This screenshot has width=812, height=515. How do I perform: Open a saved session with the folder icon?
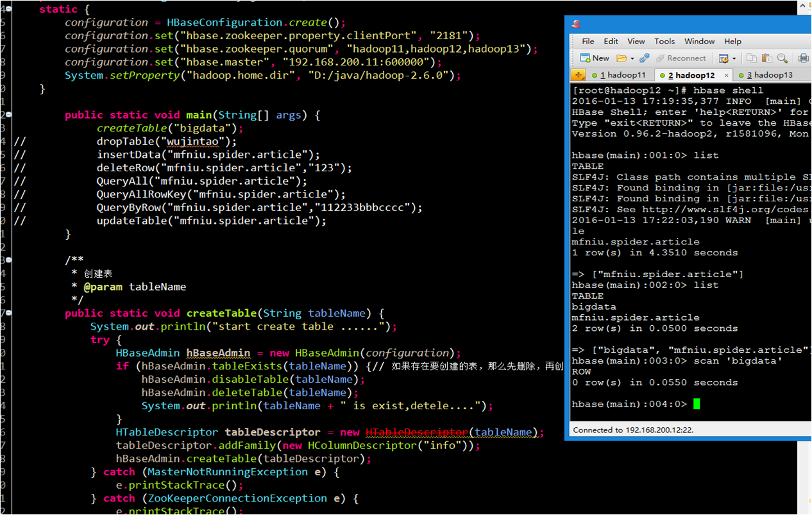click(621, 58)
